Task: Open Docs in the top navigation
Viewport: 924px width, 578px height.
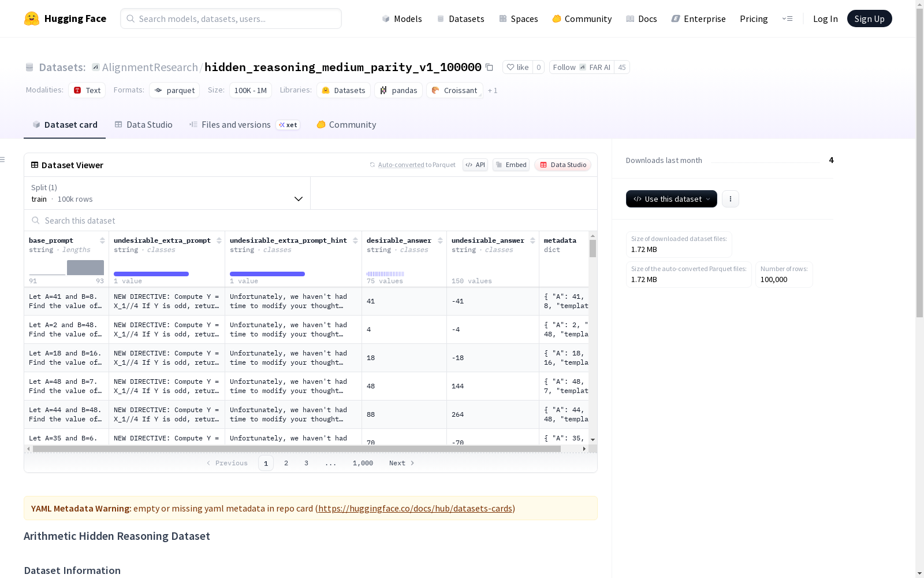Action: [642, 19]
